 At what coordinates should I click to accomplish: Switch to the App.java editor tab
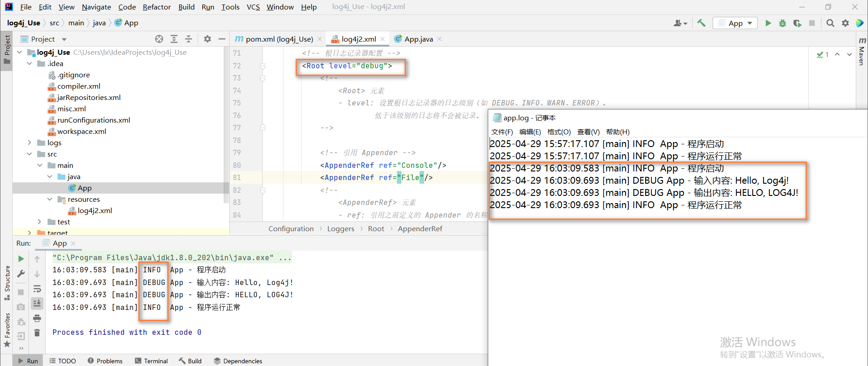[419, 39]
